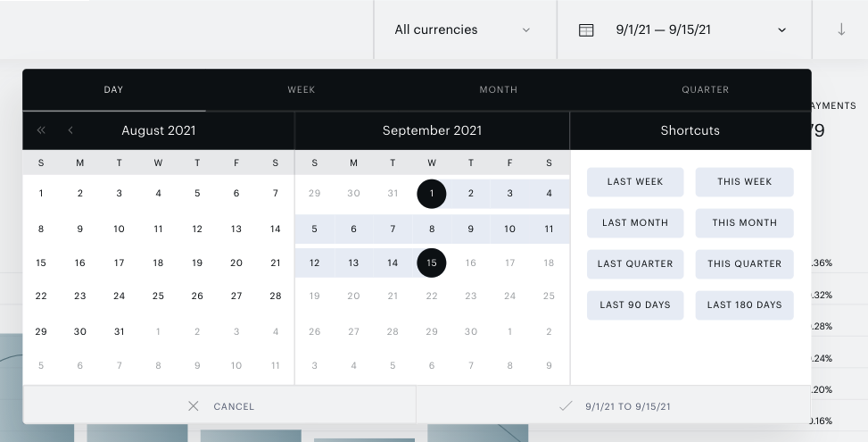Select August 9 in the calendar
868x442 pixels.
pos(79,229)
